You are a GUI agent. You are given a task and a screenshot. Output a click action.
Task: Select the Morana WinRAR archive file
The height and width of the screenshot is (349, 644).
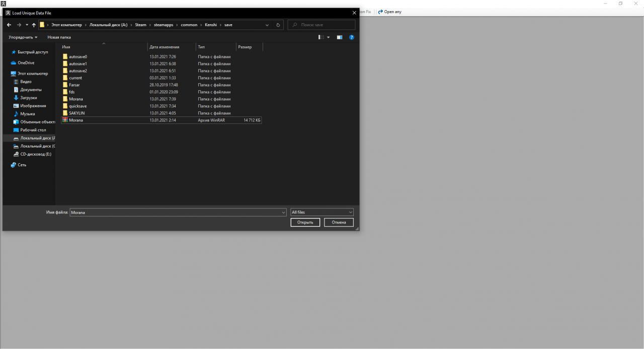point(75,120)
